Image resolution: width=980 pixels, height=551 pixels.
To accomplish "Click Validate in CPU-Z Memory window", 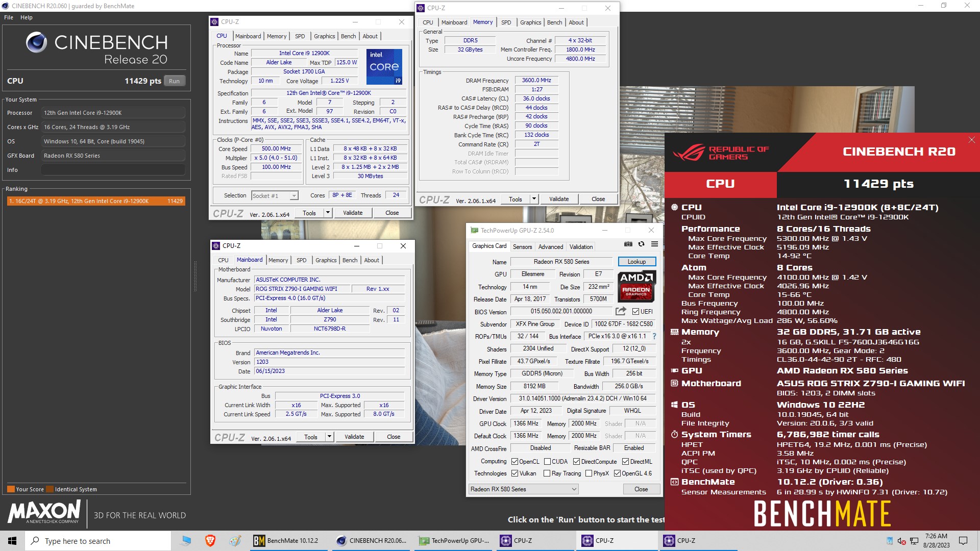I will coord(559,199).
